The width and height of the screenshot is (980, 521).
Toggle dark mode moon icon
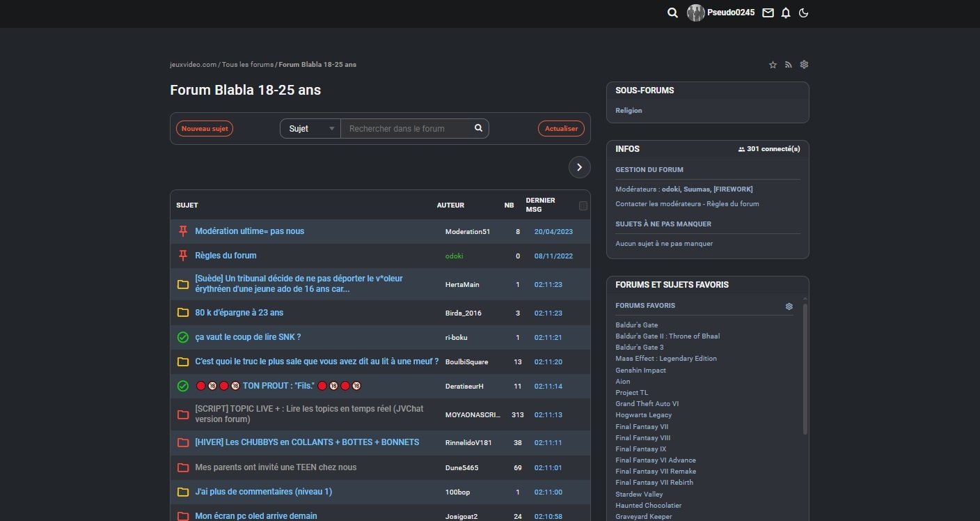pos(804,13)
